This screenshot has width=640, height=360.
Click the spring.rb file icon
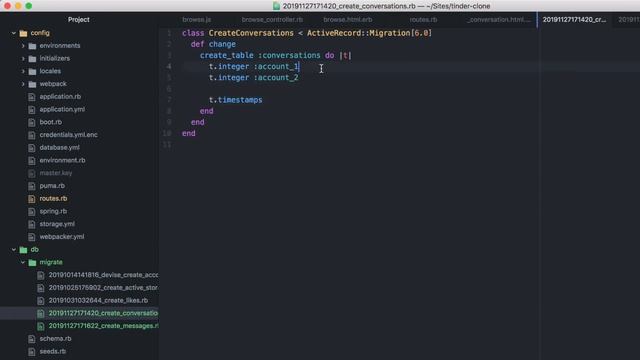[32, 211]
